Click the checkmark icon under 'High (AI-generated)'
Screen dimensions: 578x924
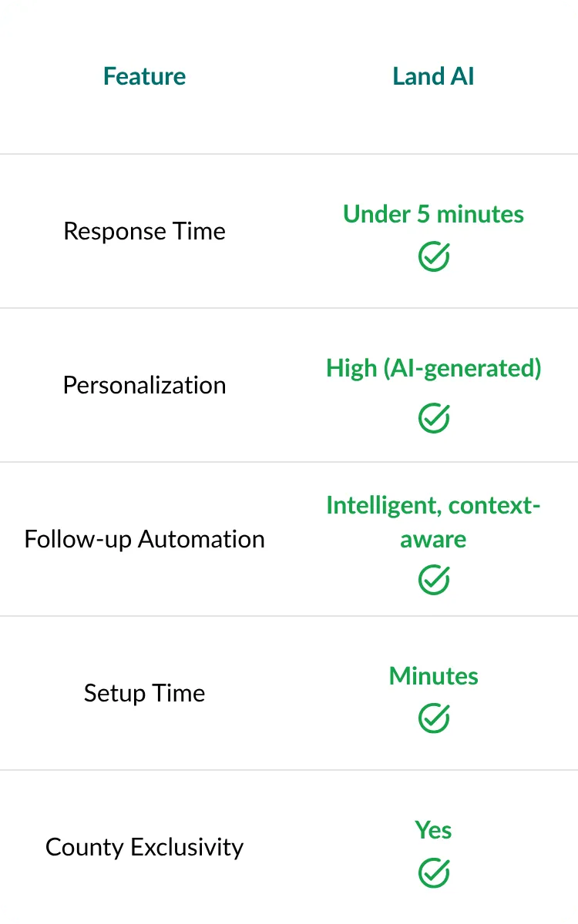[434, 418]
